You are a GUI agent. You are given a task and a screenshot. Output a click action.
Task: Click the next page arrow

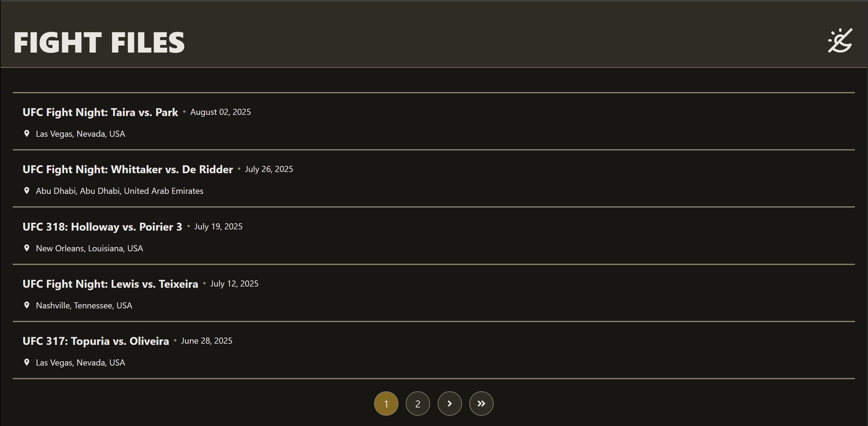tap(450, 404)
